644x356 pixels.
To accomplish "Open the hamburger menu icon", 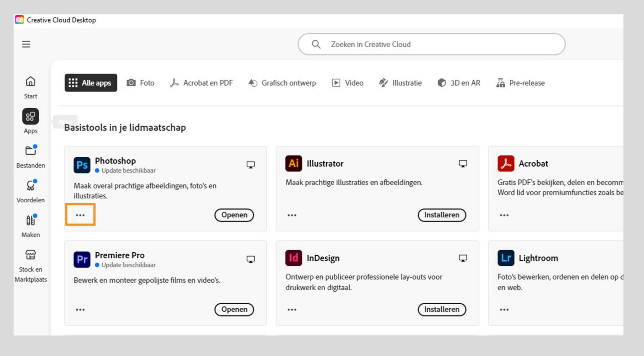I will pos(26,44).
